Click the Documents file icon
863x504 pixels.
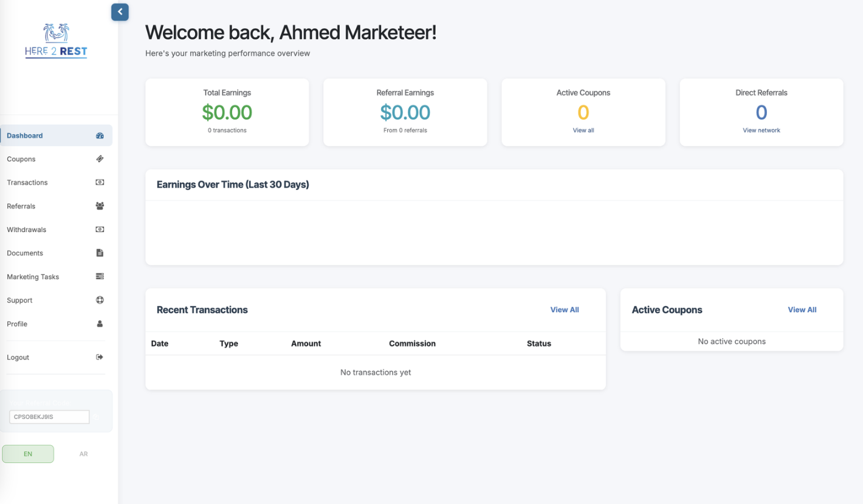(x=100, y=253)
